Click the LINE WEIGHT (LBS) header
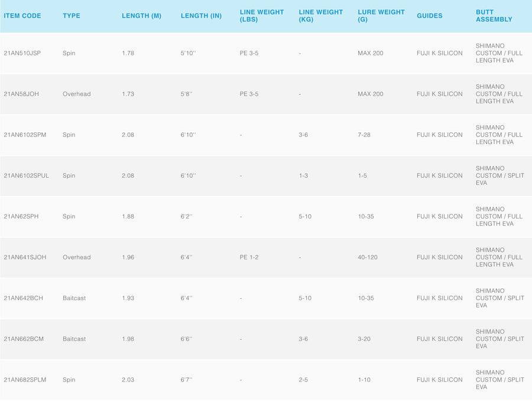Image resolution: width=532 pixels, height=401 pixels. pyautogui.click(x=262, y=16)
